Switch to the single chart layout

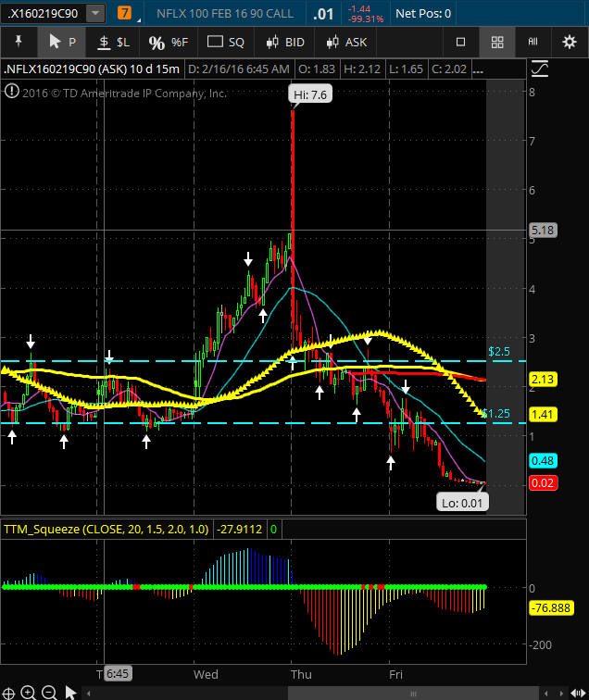(x=461, y=42)
